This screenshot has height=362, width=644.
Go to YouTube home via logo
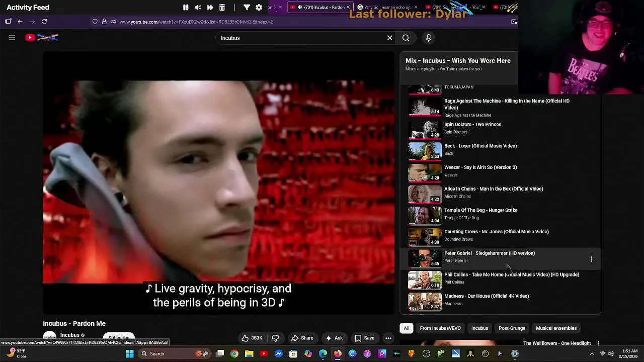click(42, 38)
